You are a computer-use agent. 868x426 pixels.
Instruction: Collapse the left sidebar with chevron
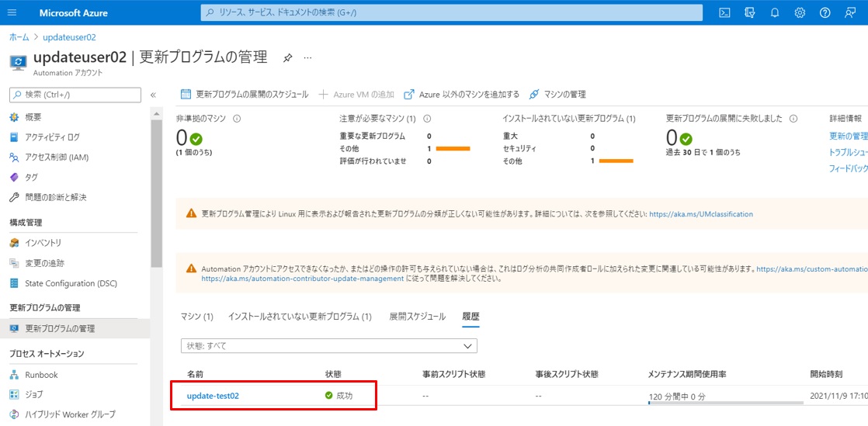pos(153,95)
